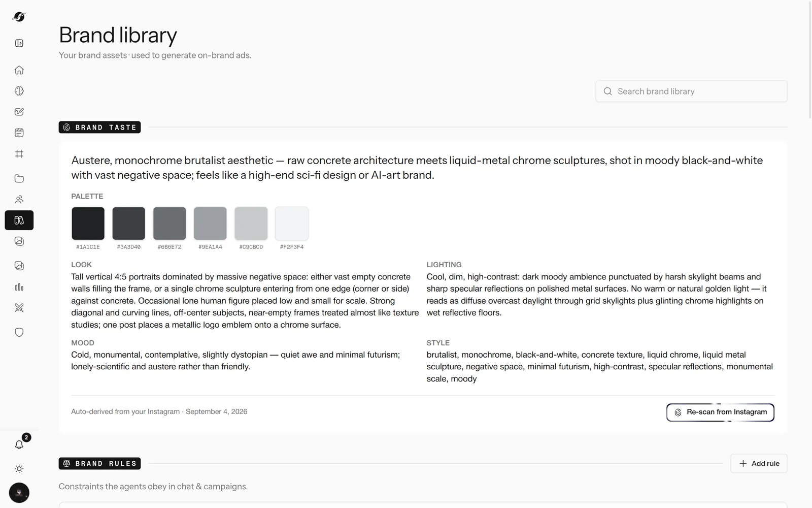The width and height of the screenshot is (812, 508).
Task: Open the calendar icon in sidebar
Action: click(19, 133)
